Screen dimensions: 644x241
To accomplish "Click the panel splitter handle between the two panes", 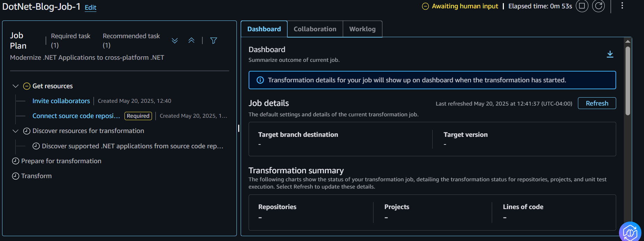I will (239, 128).
